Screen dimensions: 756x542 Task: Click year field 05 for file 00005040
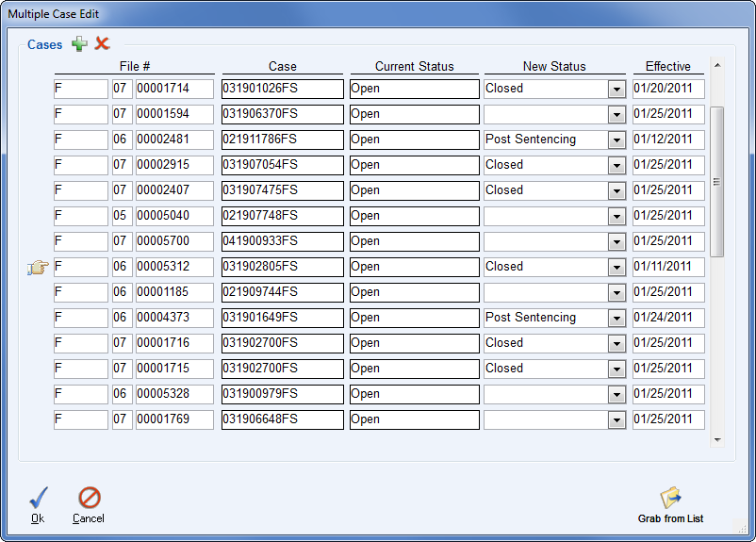[x=122, y=217]
